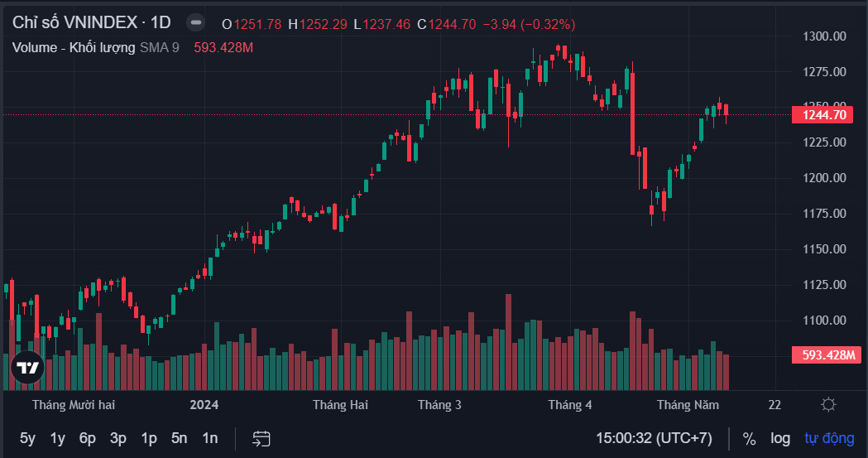The height and width of the screenshot is (458, 868).
Task: Select the 1n date range
Action: 210,438
